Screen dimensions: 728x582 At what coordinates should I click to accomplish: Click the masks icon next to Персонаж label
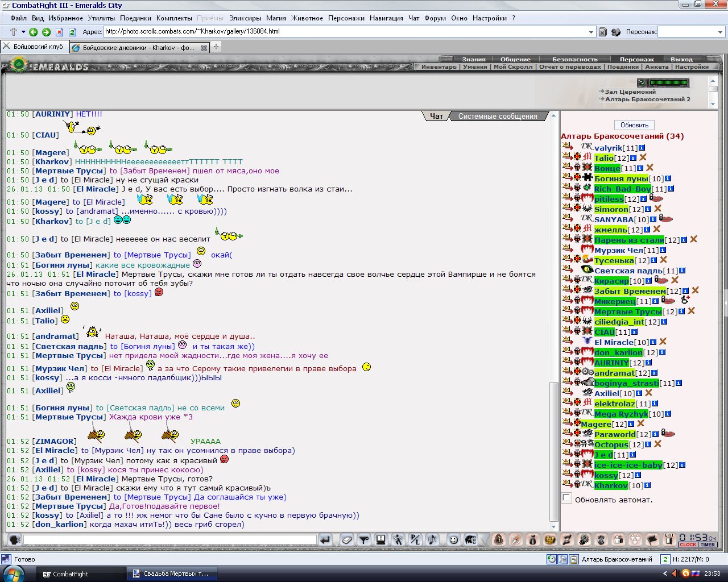point(615,32)
